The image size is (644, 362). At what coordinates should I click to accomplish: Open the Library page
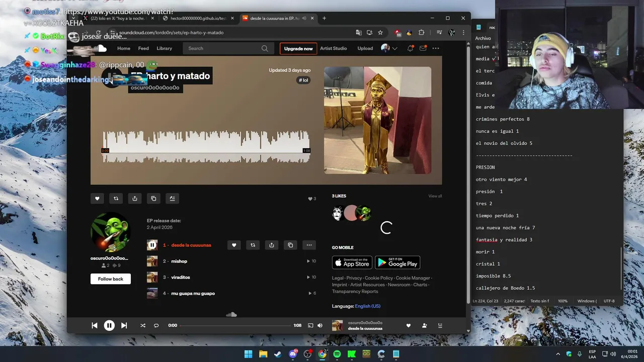[x=164, y=48]
